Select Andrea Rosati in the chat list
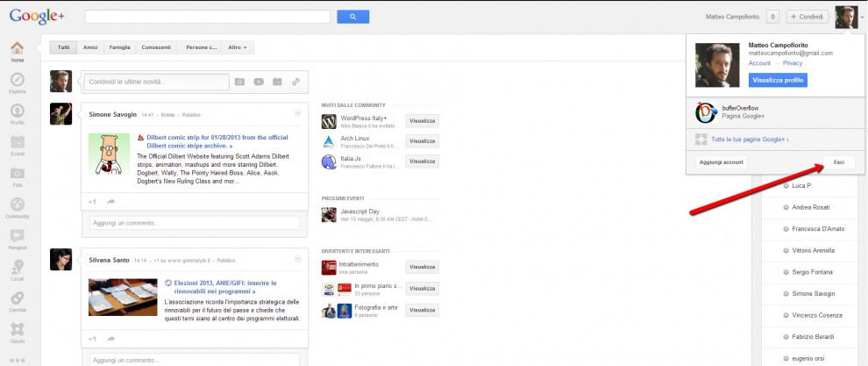The height and width of the screenshot is (366, 868). point(810,207)
